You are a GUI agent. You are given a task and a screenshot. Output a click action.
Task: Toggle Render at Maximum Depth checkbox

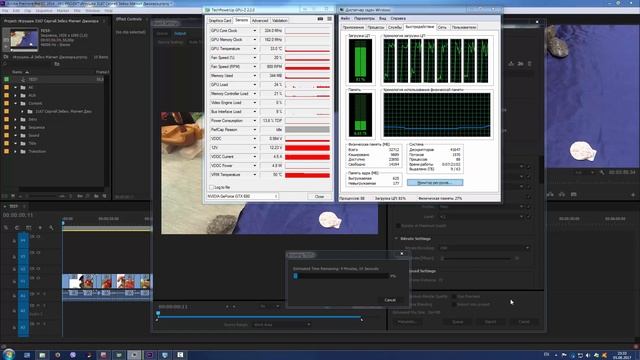tap(398, 226)
